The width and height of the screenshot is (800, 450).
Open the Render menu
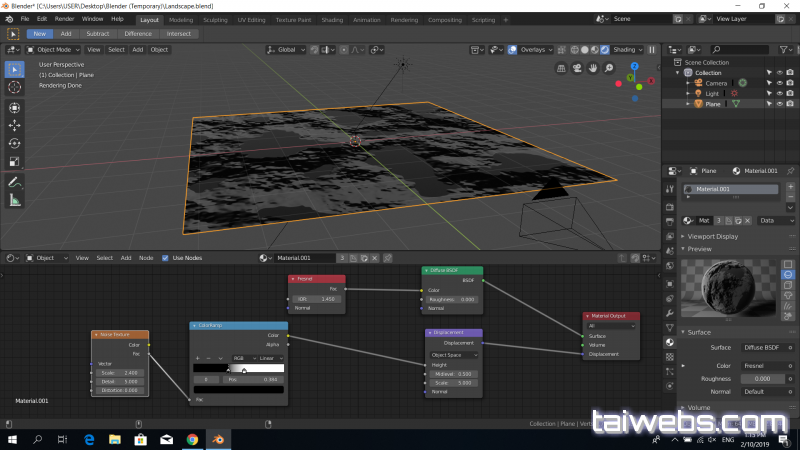[64, 19]
